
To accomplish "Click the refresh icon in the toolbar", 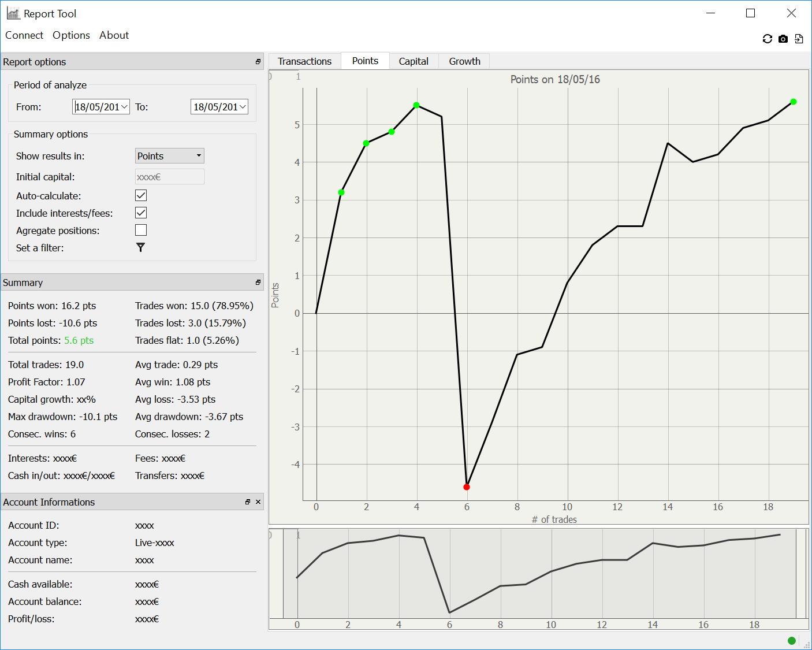I will (767, 39).
